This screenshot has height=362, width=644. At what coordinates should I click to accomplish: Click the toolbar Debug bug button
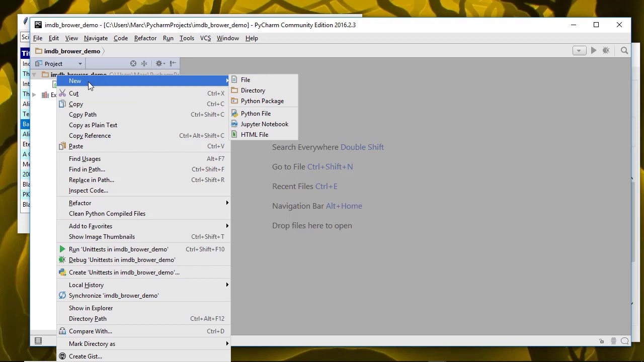pos(606,51)
